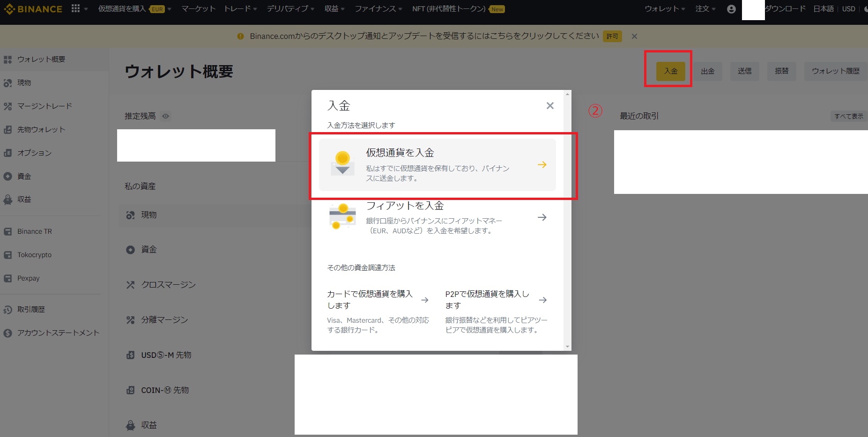This screenshot has width=868, height=437.
Task: Choose P2Pで仮想通貨を購入します
Action: click(x=497, y=311)
